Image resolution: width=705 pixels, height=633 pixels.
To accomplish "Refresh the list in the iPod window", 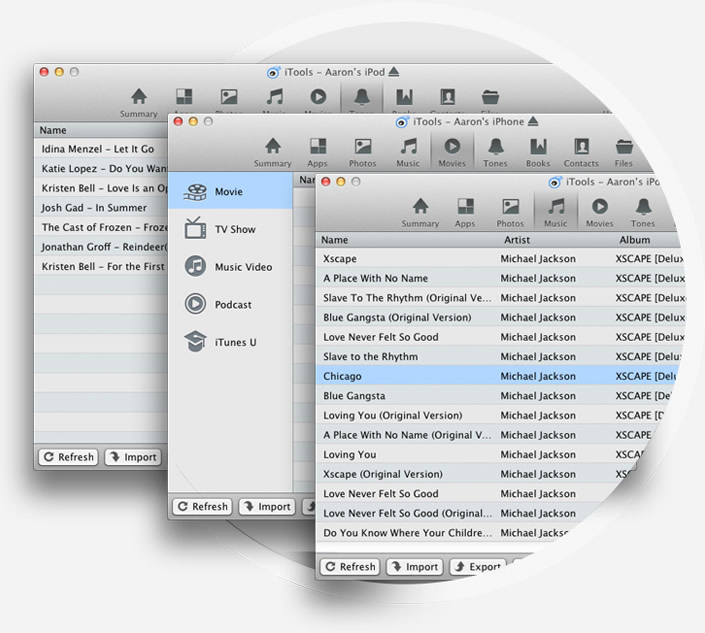I will (x=68, y=457).
